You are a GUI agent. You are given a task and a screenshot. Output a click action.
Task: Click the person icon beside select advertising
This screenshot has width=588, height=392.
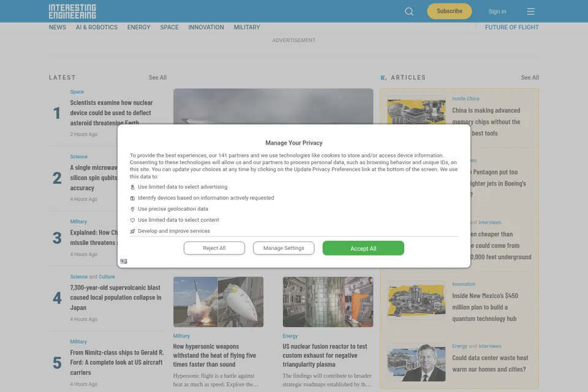tap(132, 187)
